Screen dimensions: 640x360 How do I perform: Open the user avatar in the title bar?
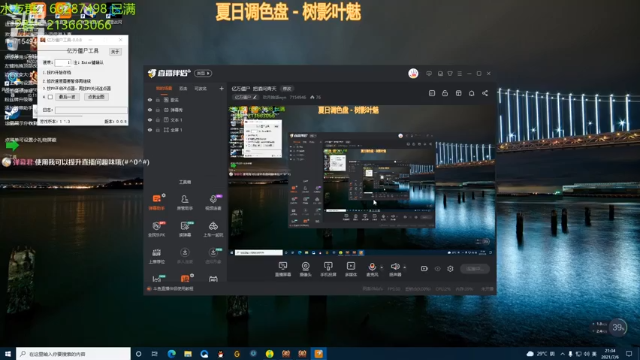[x=413, y=73]
